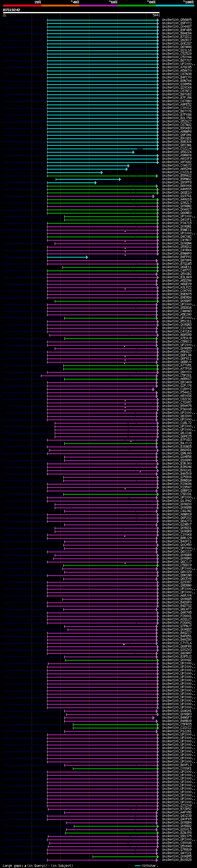Image resolution: width=197 pixels, height=868 pixels.
Task: Click the cyan =100char. scale swatch
Action: click(137, 865)
